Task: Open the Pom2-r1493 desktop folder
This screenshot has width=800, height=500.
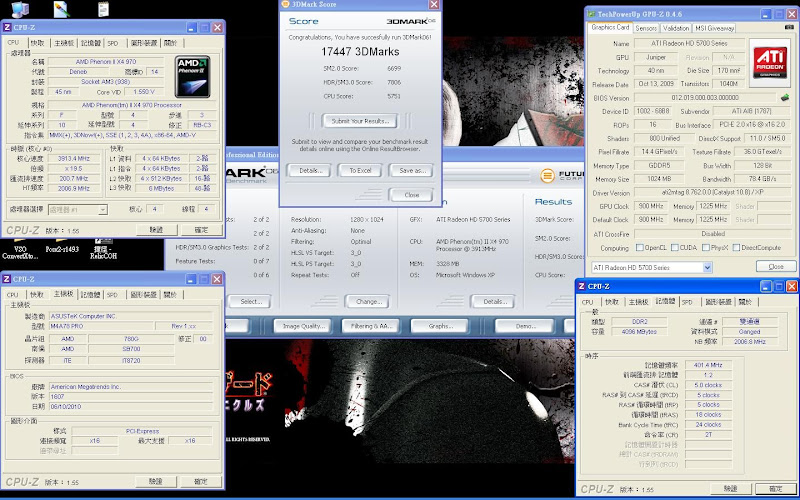Action: coord(62,247)
